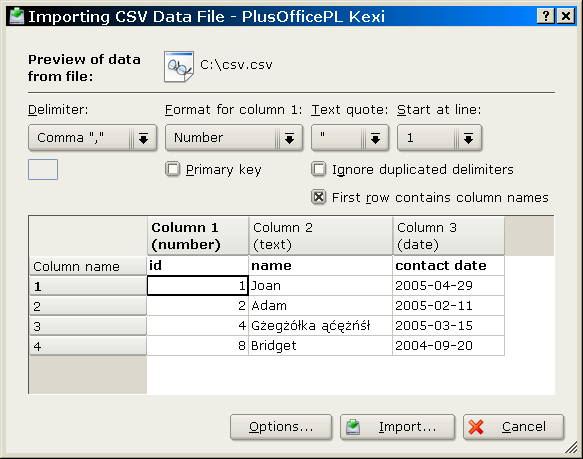This screenshot has width=583, height=459.
Task: Click the green arrow Import button
Action: coord(397,427)
